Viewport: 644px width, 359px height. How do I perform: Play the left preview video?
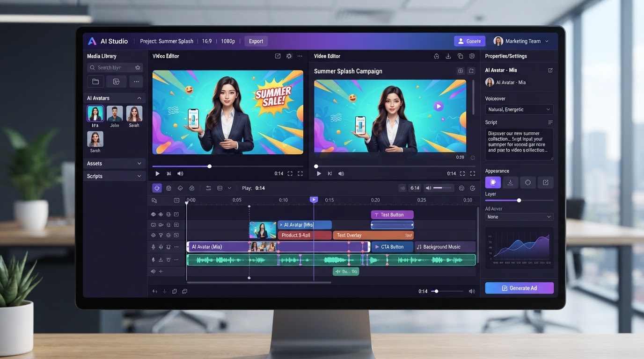pyautogui.click(x=157, y=173)
